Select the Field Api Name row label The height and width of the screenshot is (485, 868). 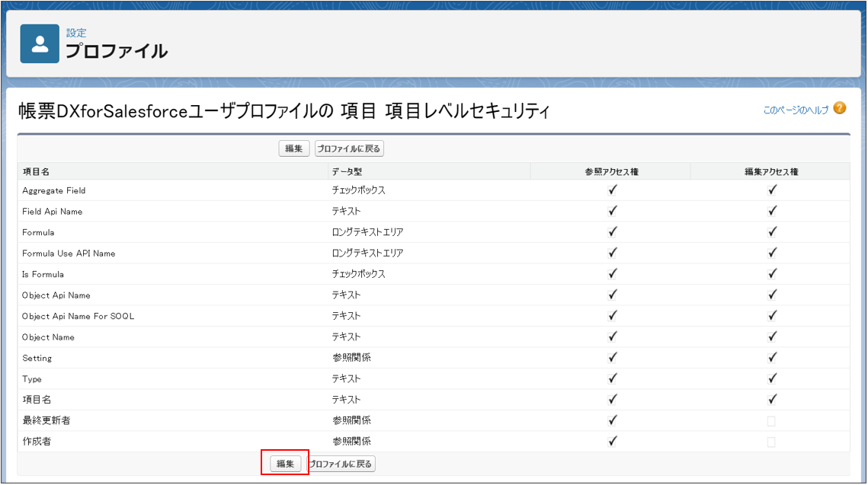click(52, 212)
